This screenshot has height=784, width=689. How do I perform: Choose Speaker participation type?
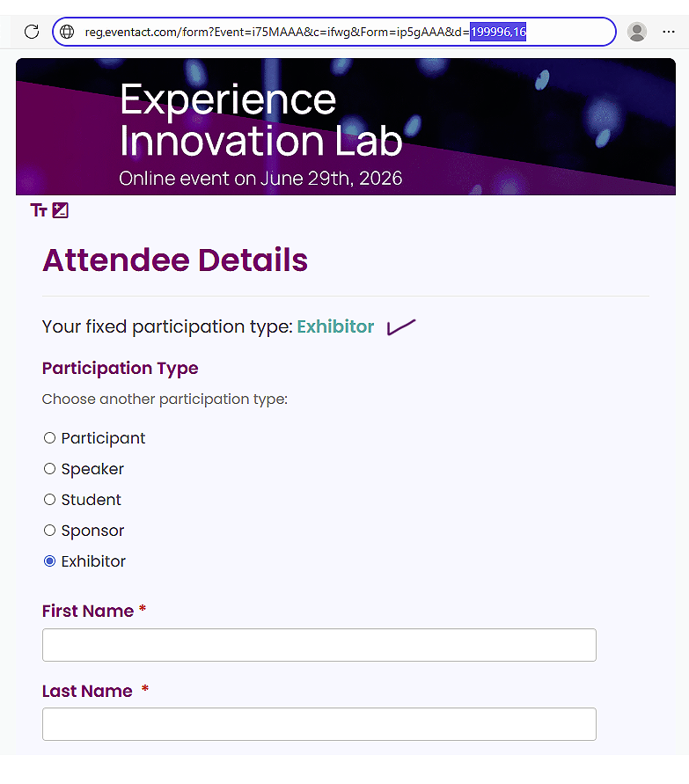click(x=49, y=468)
